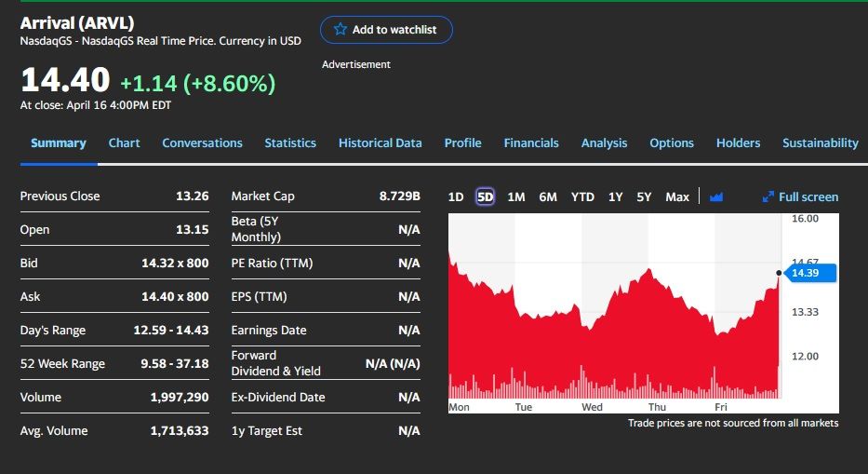Screen dimensions: 868x474
Task: Select the 1D chart range
Action: pos(456,196)
